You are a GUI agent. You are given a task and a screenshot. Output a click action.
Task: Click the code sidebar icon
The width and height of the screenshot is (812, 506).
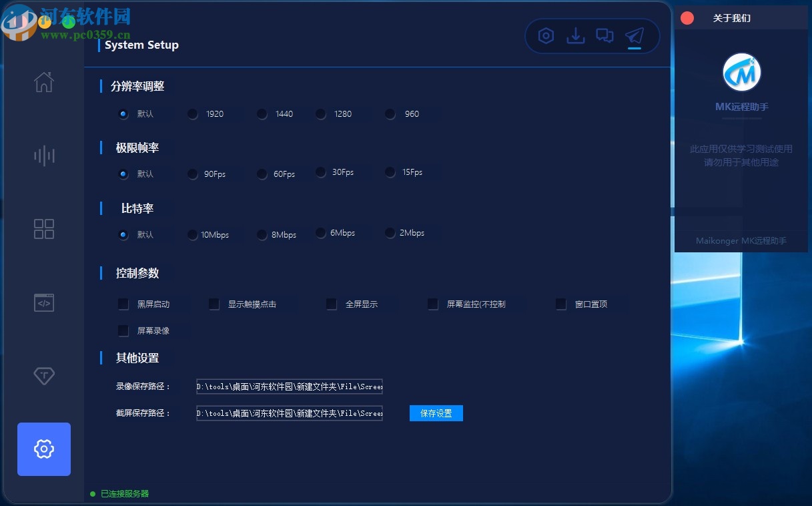(43, 302)
